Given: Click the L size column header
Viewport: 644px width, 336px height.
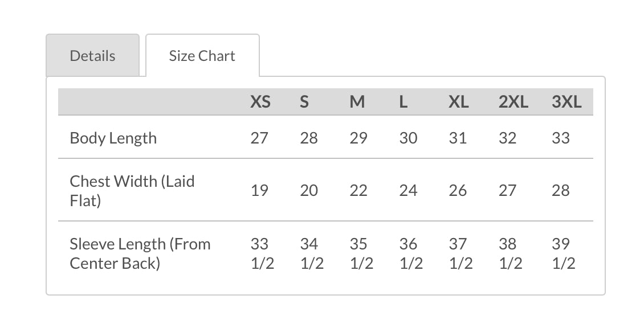Looking at the screenshot, I should point(403,102).
